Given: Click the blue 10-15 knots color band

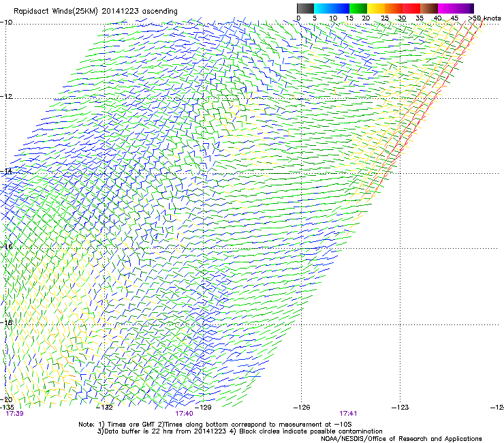Looking at the screenshot, I should 341,8.
